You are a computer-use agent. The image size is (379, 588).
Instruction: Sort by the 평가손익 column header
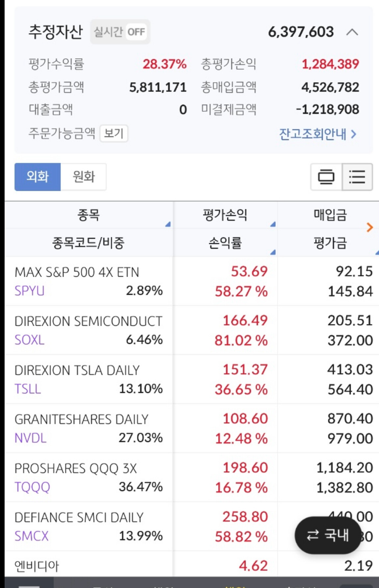225,215
